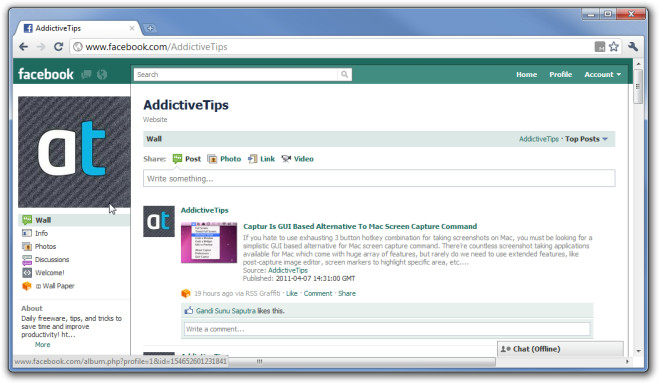Share the Captur post

tap(347, 293)
